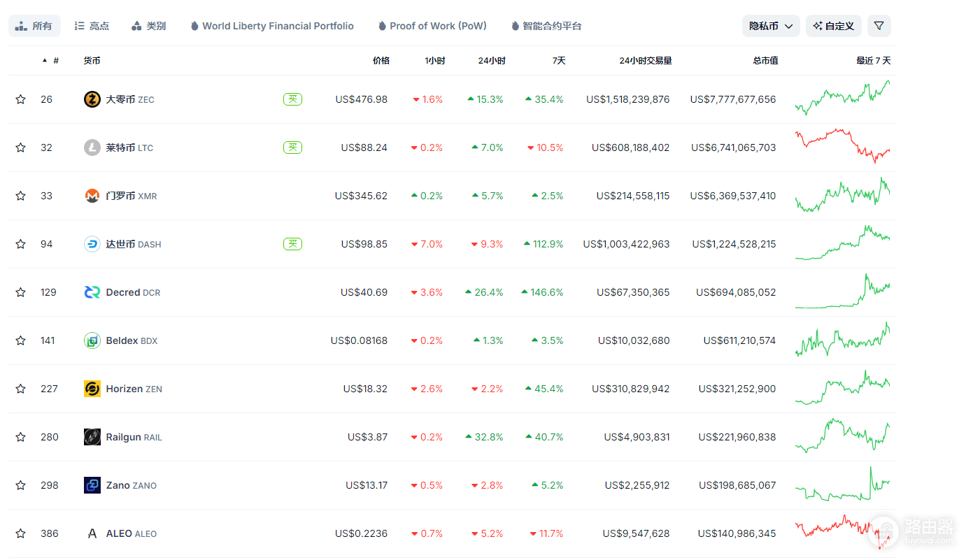The height and width of the screenshot is (560, 966).
Task: Click the Horizen ZEN coin logo
Action: pyautogui.click(x=92, y=389)
